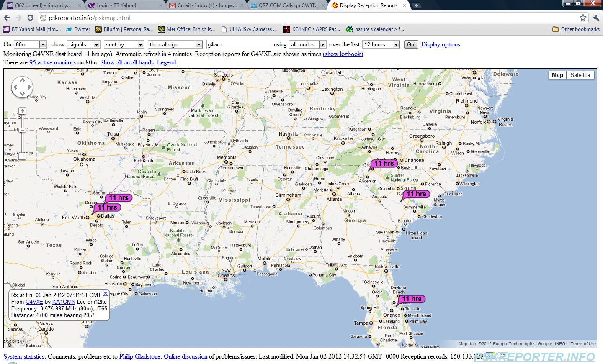Open the Show all on all bands link
Image resolution: width=603 pixels, height=364 pixels.
click(127, 62)
